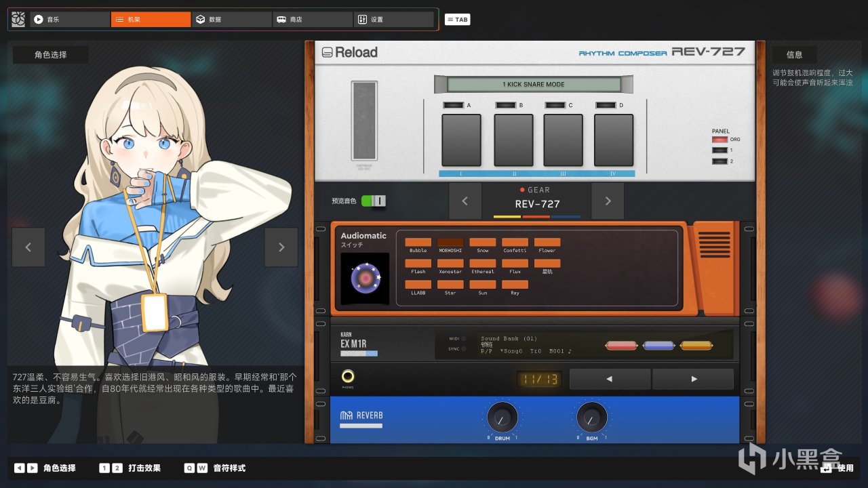The height and width of the screenshot is (488, 868).
Task: Click the EX M1R module label
Action: [354, 344]
